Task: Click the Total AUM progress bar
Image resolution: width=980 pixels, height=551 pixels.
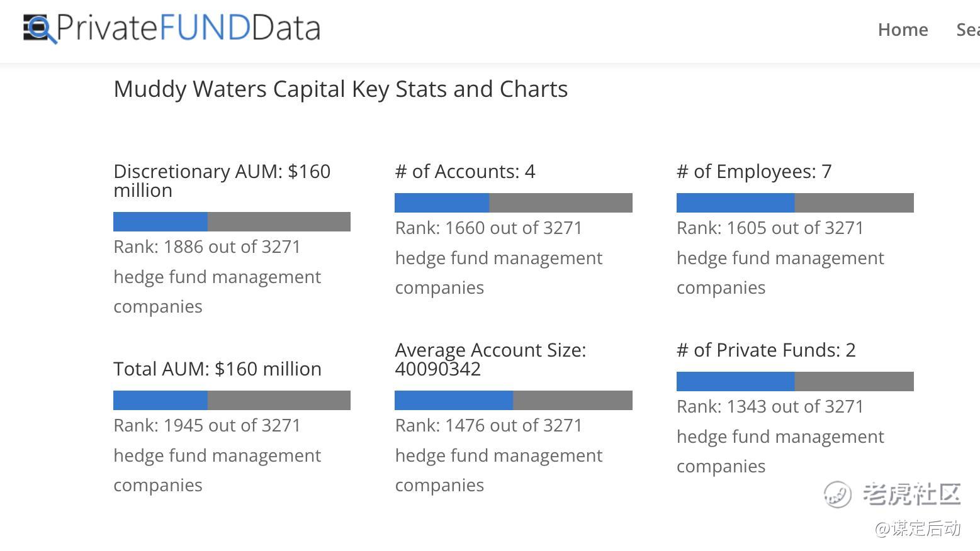Action: click(x=232, y=400)
